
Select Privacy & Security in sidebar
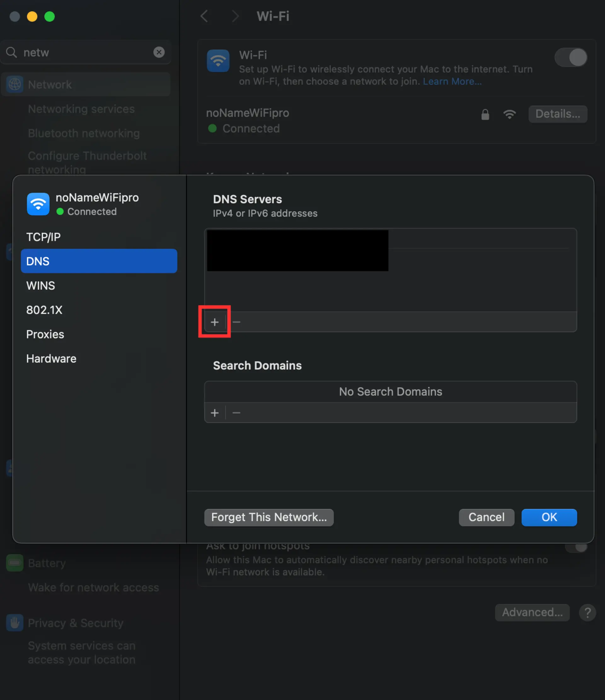86,622
